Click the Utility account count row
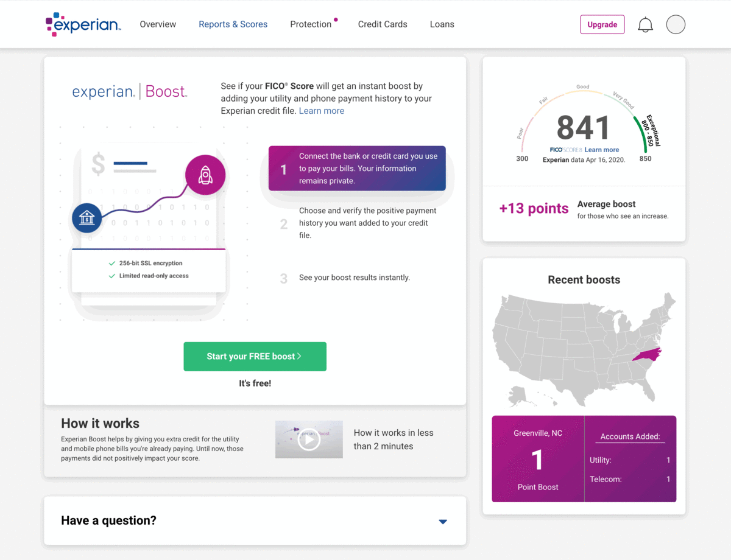The height and width of the screenshot is (560, 731). click(x=630, y=460)
